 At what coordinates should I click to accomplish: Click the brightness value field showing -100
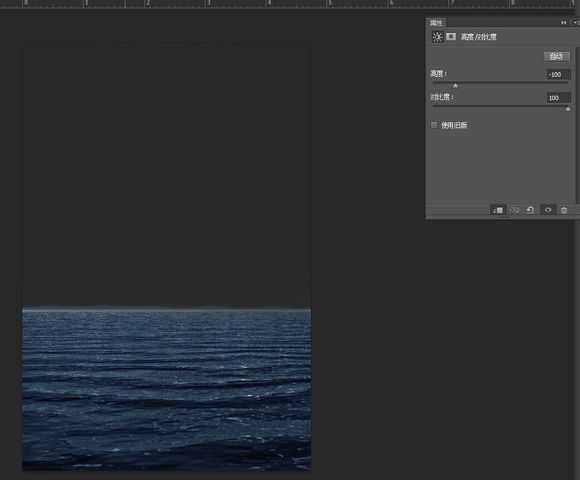[558, 75]
